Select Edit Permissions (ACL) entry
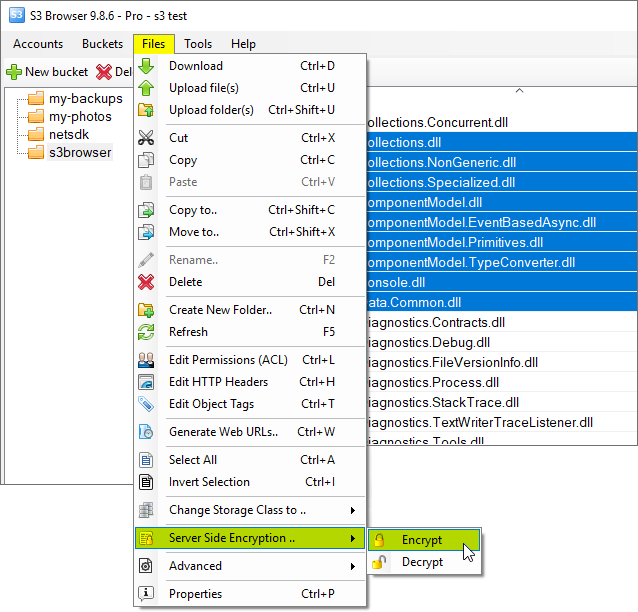 250,360
